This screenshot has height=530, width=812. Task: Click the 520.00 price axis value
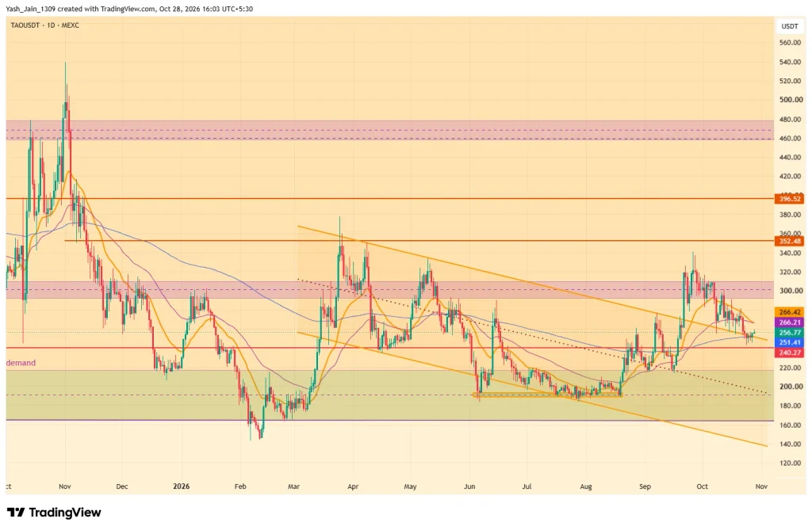point(791,82)
